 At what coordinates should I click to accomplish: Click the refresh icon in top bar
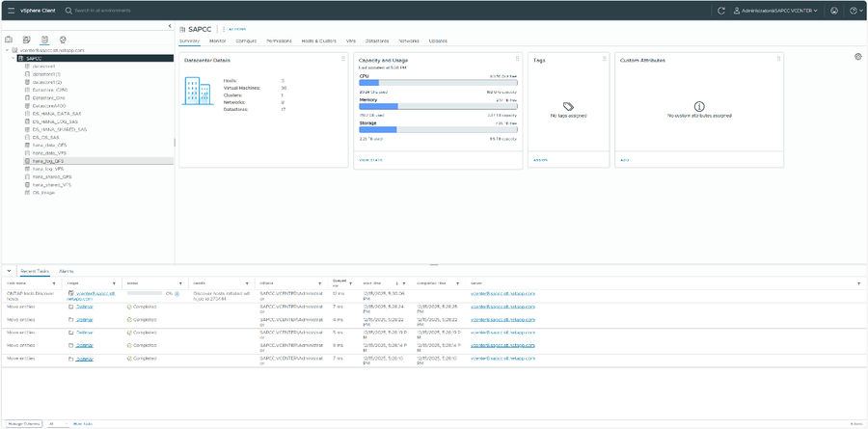click(x=720, y=11)
